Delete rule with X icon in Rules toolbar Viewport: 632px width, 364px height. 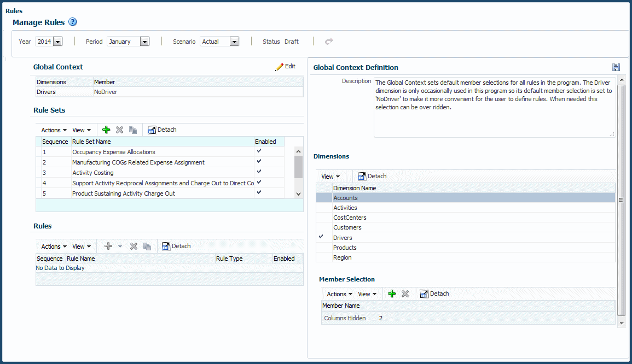134,246
